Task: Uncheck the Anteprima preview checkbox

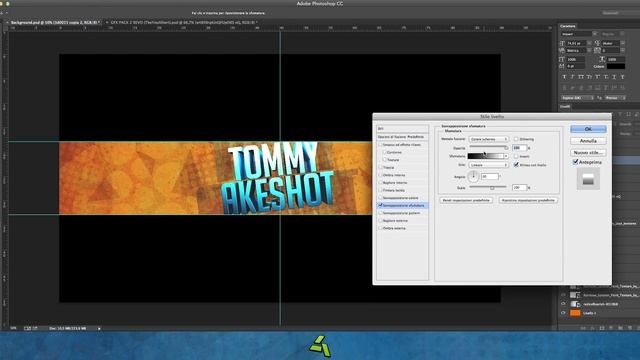Action: coord(575,162)
